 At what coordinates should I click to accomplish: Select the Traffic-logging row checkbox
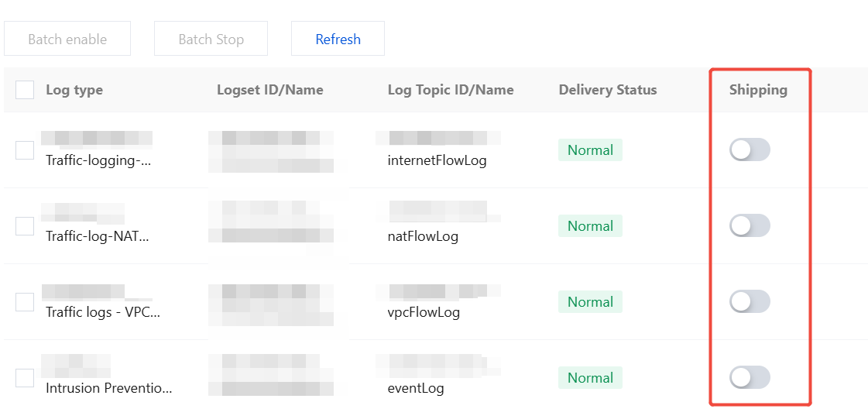[25, 150]
